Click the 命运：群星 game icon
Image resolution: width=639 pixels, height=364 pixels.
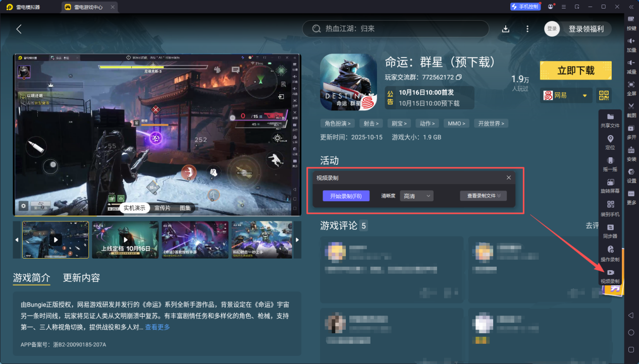[349, 82]
